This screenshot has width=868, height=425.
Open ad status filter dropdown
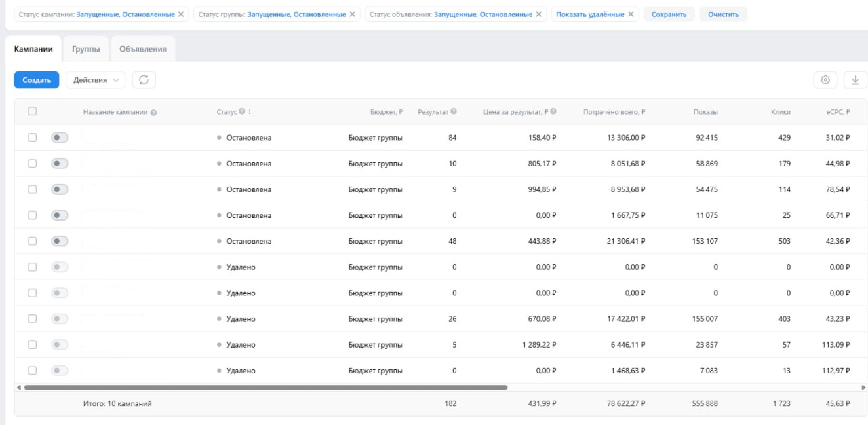(483, 14)
